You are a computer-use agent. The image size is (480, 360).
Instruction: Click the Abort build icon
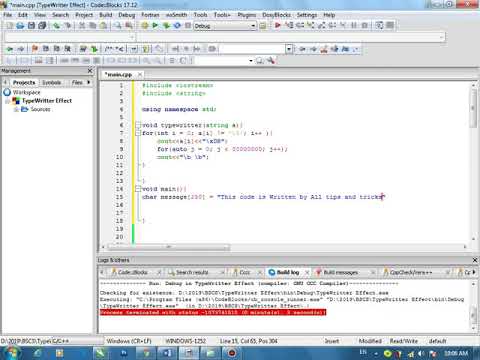point(188,25)
